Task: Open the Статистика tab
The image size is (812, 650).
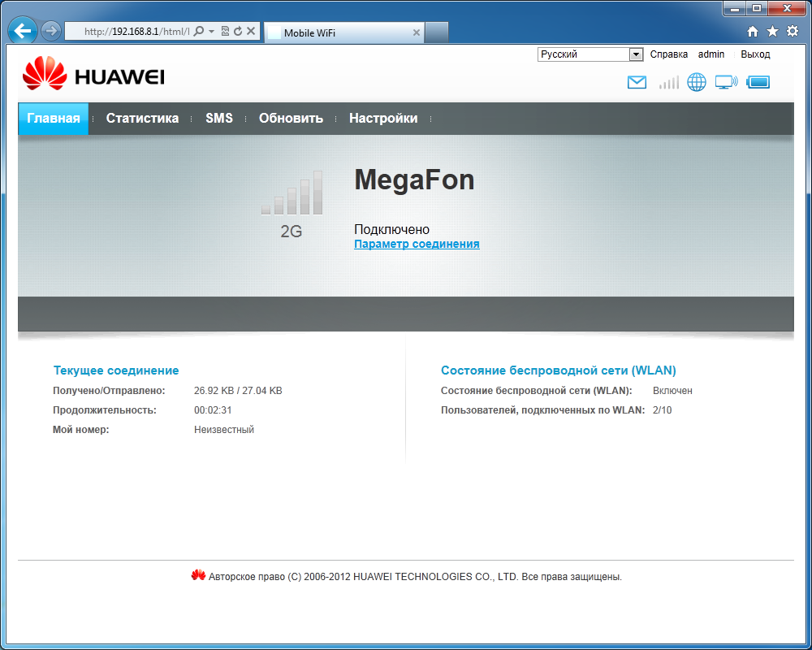Action: click(x=142, y=118)
